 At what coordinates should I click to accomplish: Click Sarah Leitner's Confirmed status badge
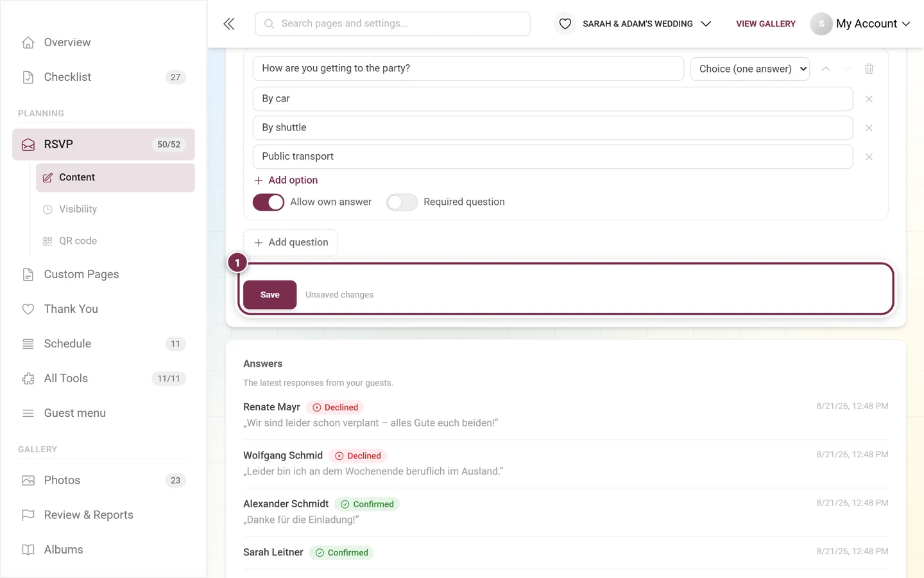coord(341,553)
